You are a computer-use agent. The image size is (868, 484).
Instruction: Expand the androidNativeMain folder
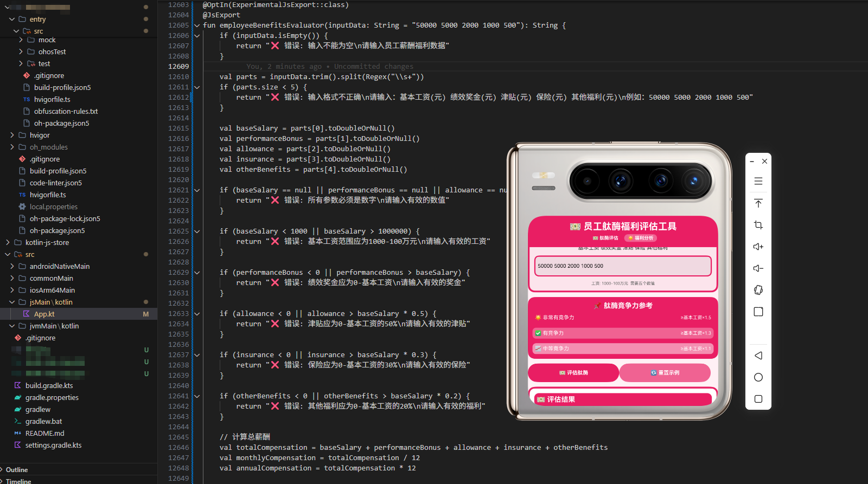[x=12, y=266]
